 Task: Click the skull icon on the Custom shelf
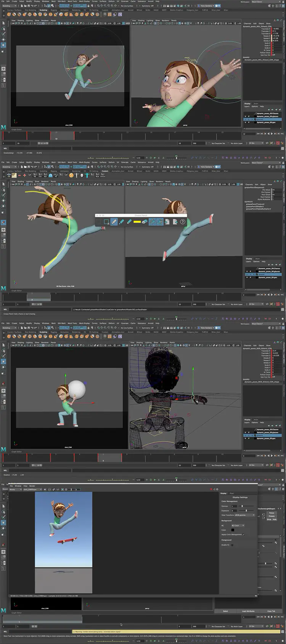click(82, 175)
